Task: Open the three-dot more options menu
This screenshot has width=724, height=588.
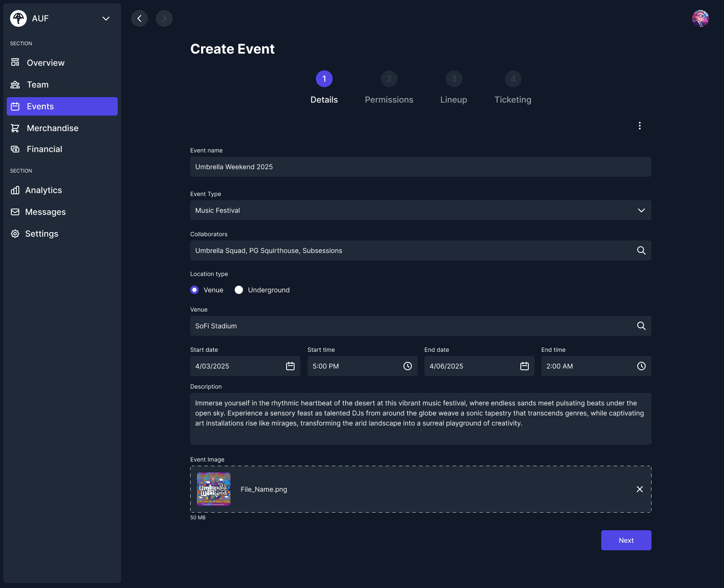Action: click(639, 126)
